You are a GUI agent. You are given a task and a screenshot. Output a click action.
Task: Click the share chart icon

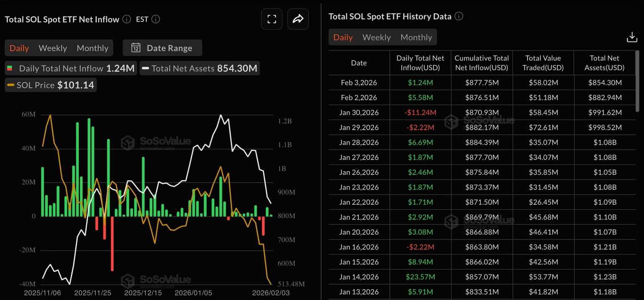point(298,19)
